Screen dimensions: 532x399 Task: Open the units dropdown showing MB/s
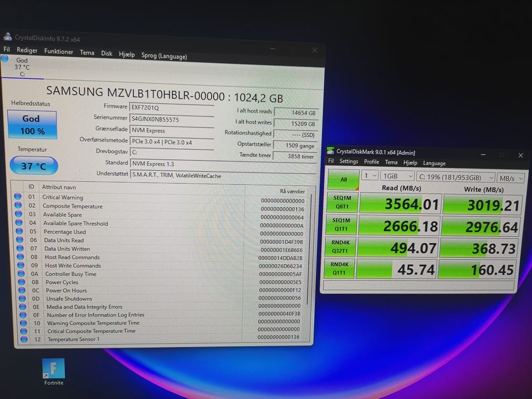[x=510, y=178]
